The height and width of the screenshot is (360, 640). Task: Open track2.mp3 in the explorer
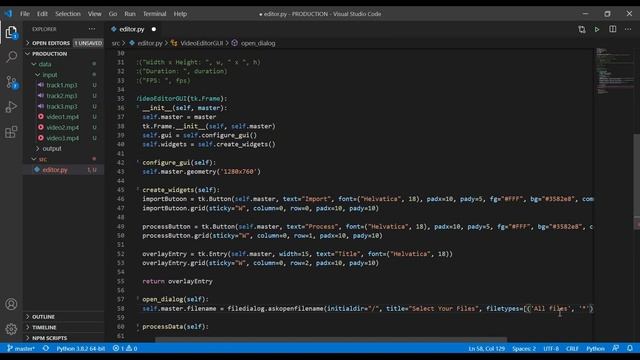pos(64,96)
